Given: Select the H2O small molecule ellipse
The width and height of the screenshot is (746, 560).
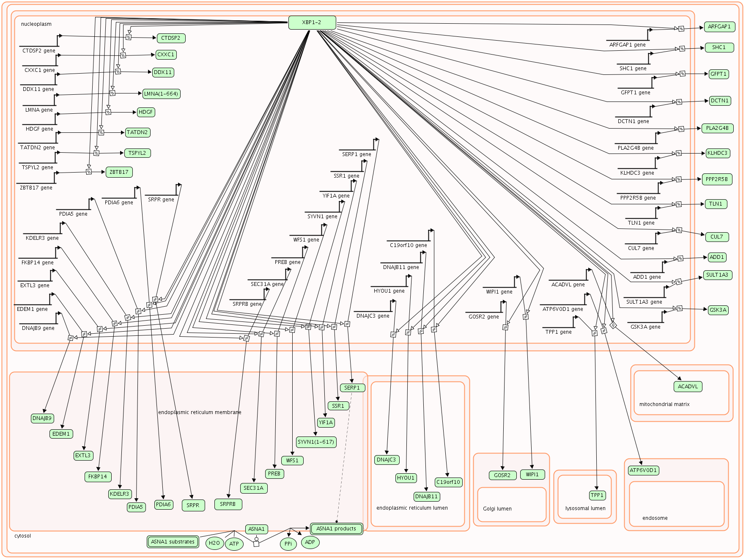Looking at the screenshot, I should tap(214, 543).
